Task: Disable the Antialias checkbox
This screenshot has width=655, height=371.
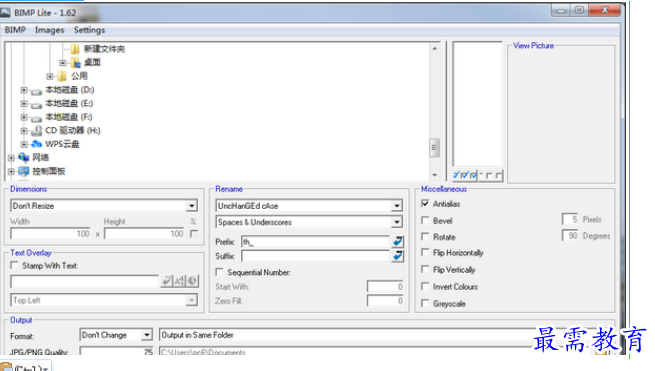Action: tap(425, 203)
